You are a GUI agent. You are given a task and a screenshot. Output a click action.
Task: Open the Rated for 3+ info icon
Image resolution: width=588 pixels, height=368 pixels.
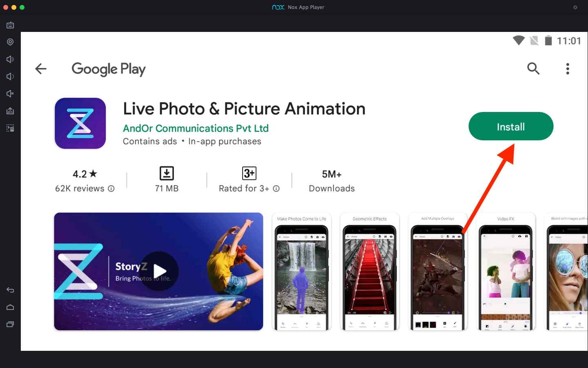tap(276, 188)
